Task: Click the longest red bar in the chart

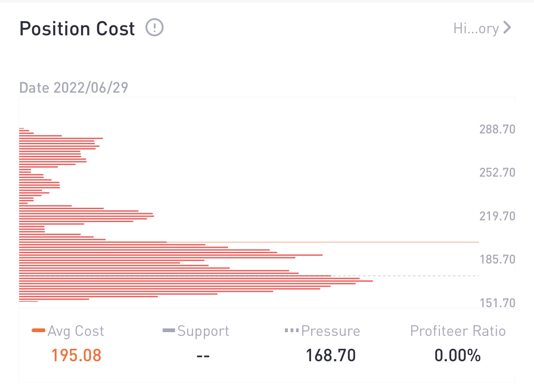Action: click(195, 281)
